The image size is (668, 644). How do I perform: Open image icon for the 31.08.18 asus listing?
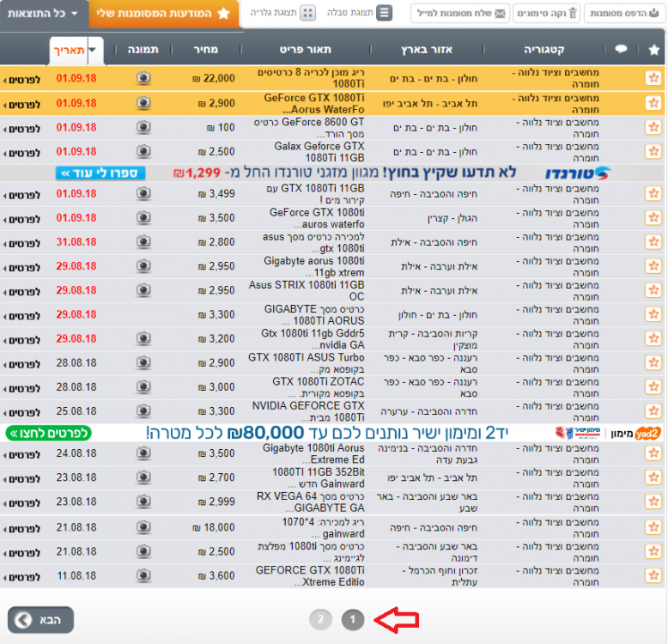143,241
